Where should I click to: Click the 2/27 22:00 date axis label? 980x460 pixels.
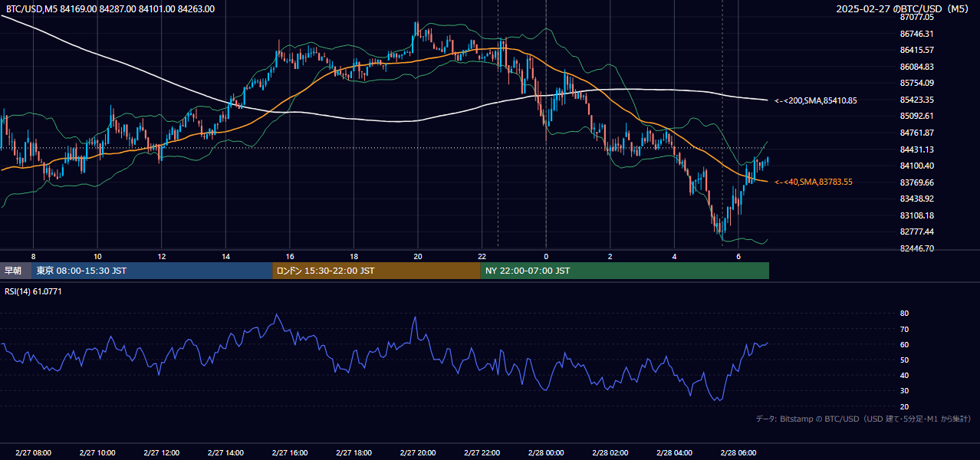tap(482, 452)
